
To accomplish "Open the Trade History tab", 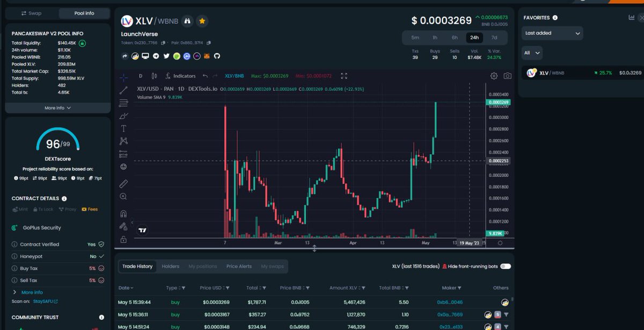I will [x=137, y=266].
